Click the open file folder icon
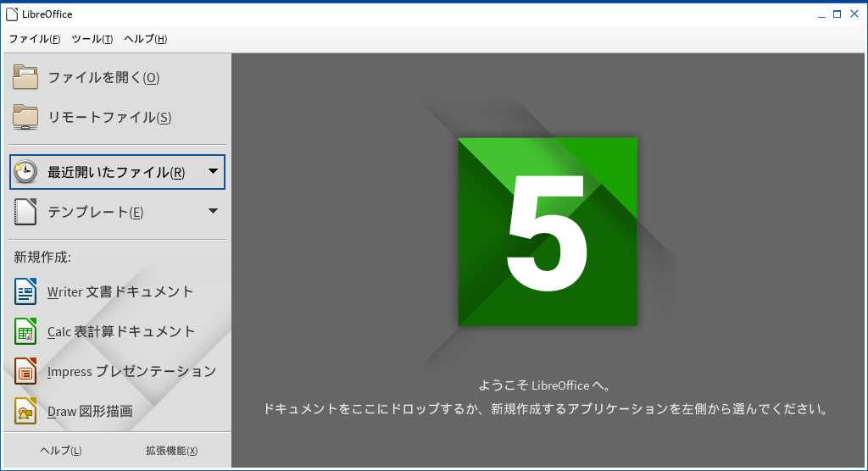This screenshot has height=471, width=868. pyautogui.click(x=25, y=77)
